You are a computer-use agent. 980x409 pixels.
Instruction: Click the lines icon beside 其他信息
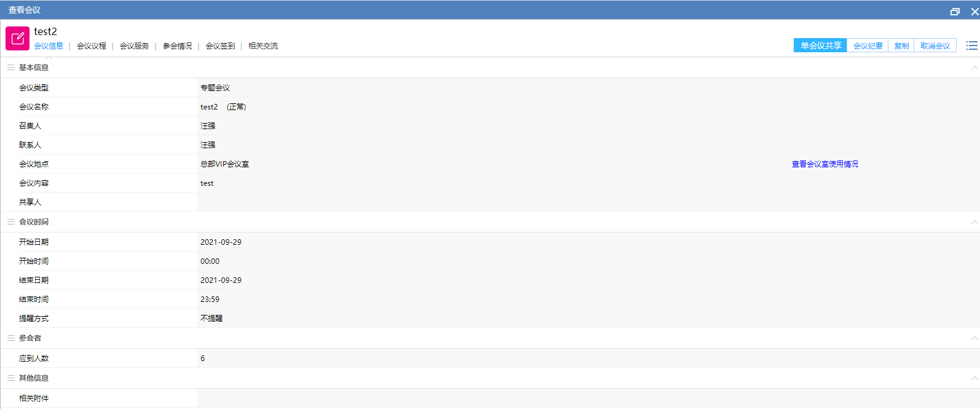(11, 378)
